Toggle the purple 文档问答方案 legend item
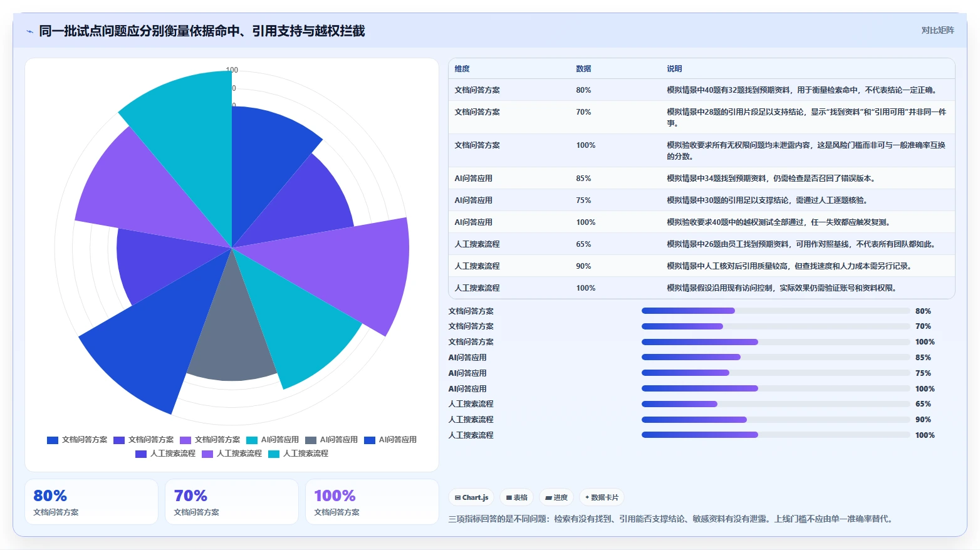The height and width of the screenshot is (550, 980). [x=210, y=440]
